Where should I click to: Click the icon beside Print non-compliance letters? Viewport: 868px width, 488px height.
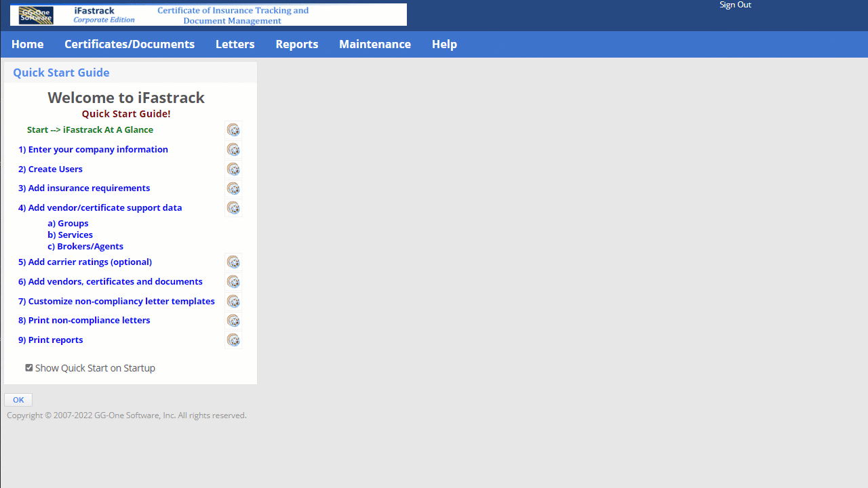(x=233, y=321)
